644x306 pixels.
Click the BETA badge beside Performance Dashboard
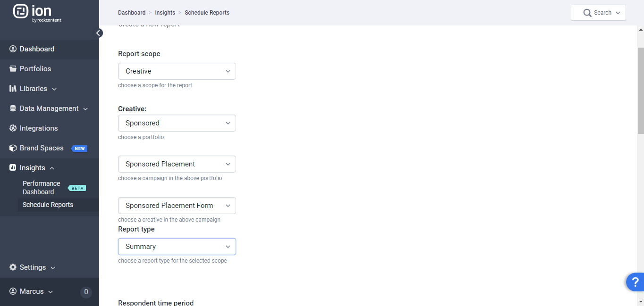pos(77,188)
